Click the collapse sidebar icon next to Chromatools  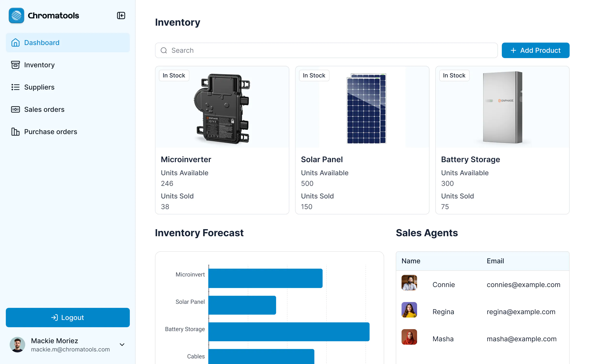tap(121, 15)
